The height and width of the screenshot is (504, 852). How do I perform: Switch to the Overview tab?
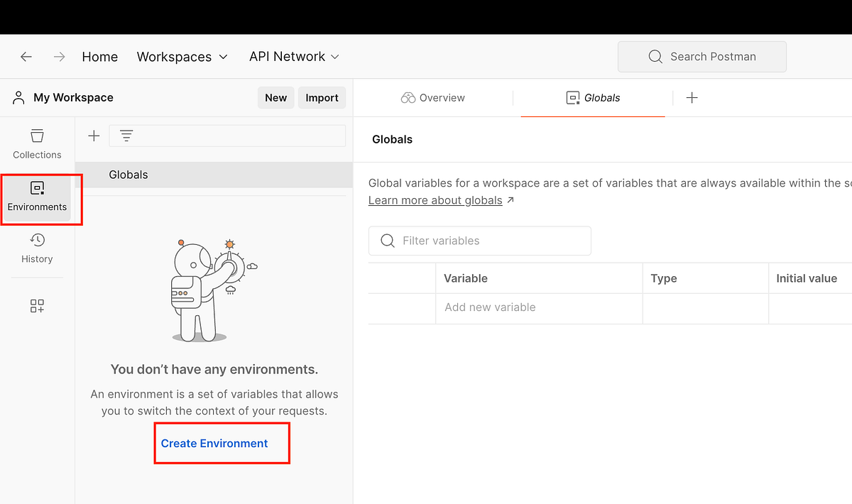coord(432,97)
